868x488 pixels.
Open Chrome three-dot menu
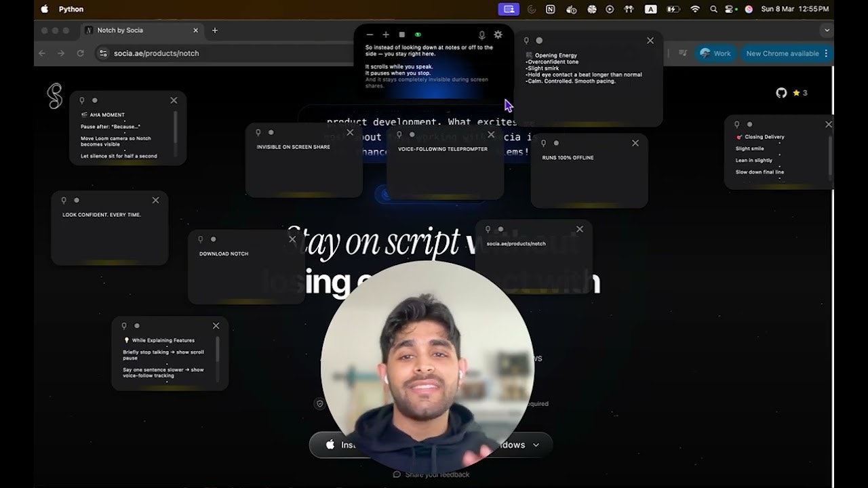click(826, 53)
